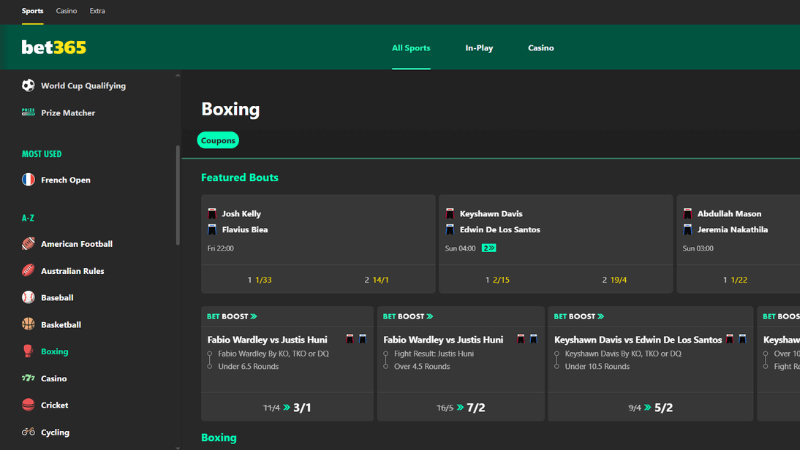Open the Abdullah Mason fighter name
Viewport: 800px width, 450px height.
click(729, 214)
